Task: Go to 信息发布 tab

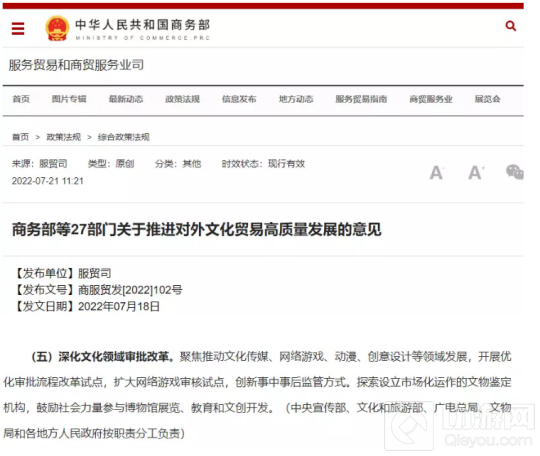Action: [x=239, y=99]
